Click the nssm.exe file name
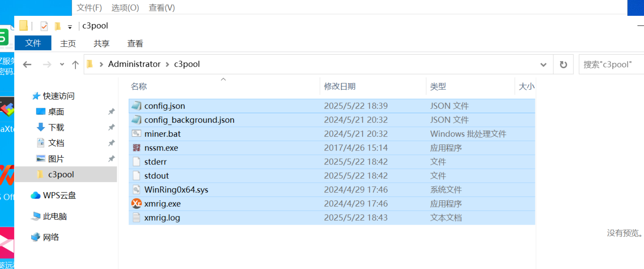644x269 pixels. click(x=161, y=148)
